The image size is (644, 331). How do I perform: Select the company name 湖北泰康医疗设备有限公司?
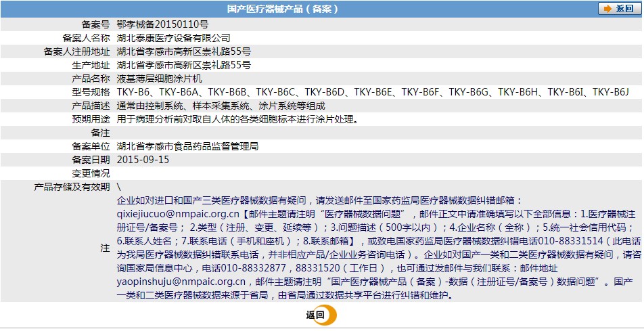coord(173,38)
